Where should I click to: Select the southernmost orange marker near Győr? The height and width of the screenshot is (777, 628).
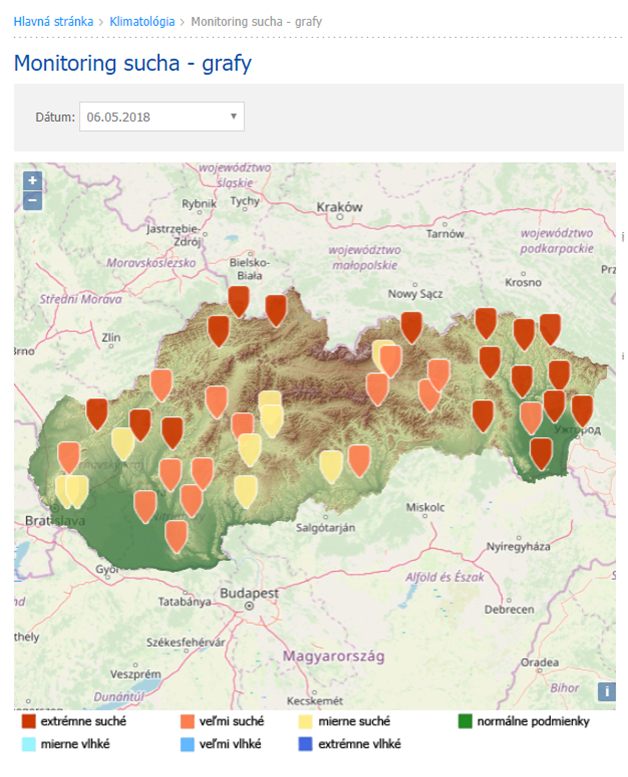[x=176, y=535]
